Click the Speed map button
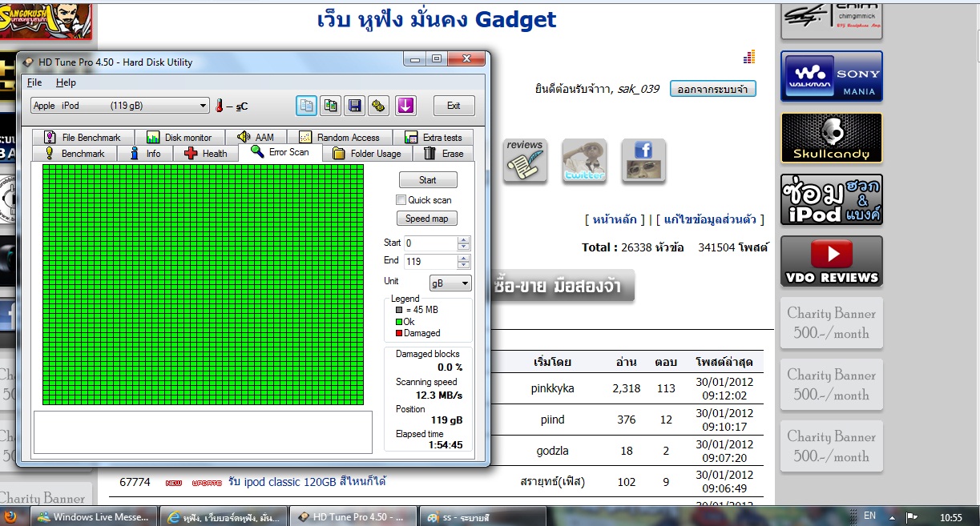The width and height of the screenshot is (980, 526). point(427,219)
